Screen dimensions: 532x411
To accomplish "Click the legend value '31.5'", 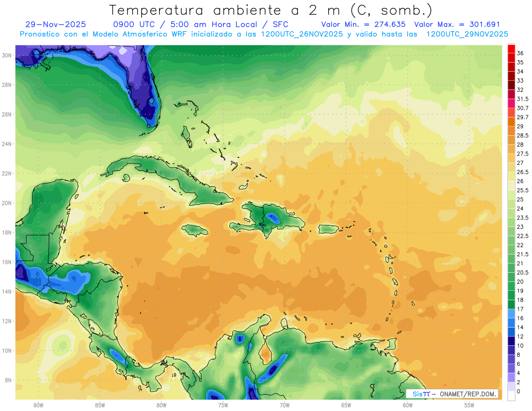I will 523,99.
